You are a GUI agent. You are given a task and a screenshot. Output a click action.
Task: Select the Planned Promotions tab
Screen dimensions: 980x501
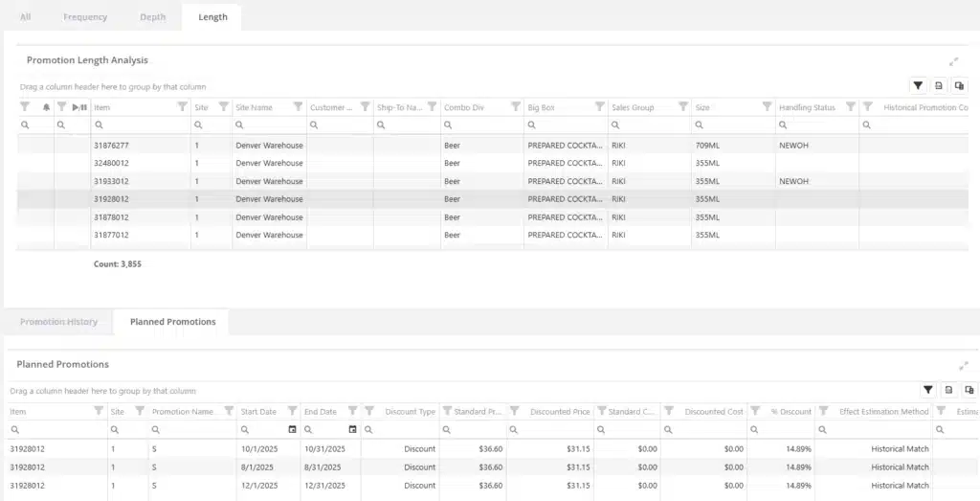tap(172, 322)
